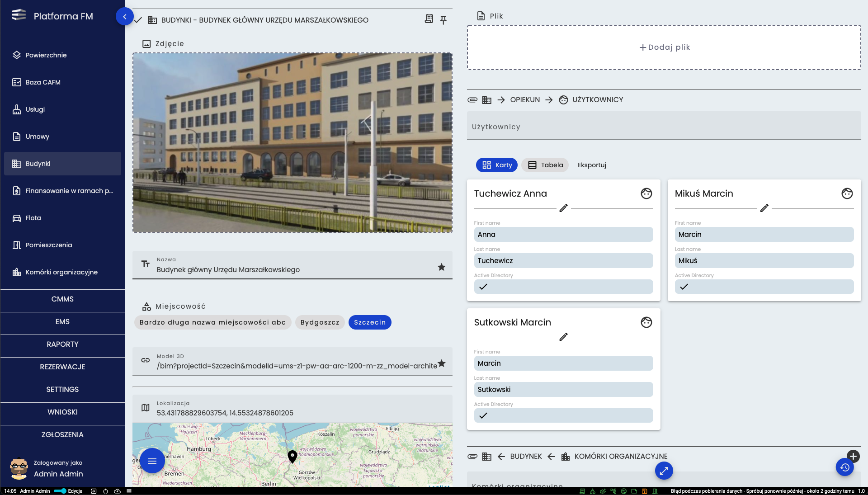
Task: Click the Model 3D link field
Action: point(292,362)
